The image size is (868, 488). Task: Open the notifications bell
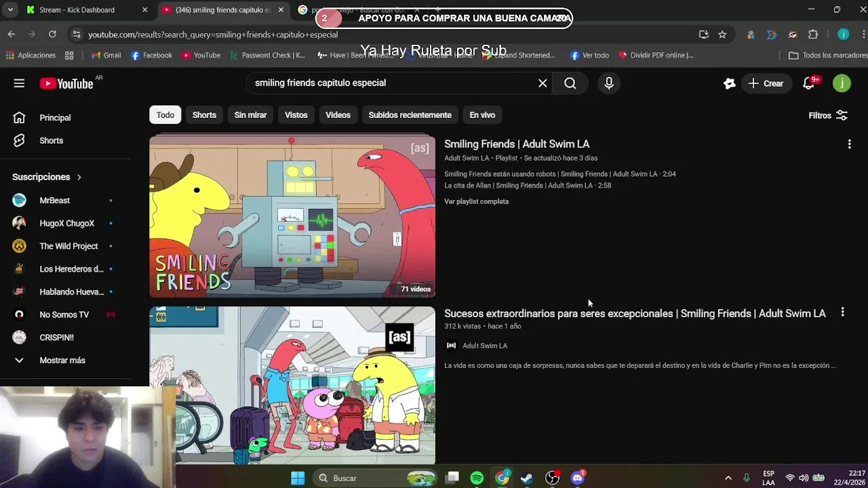pyautogui.click(x=808, y=83)
